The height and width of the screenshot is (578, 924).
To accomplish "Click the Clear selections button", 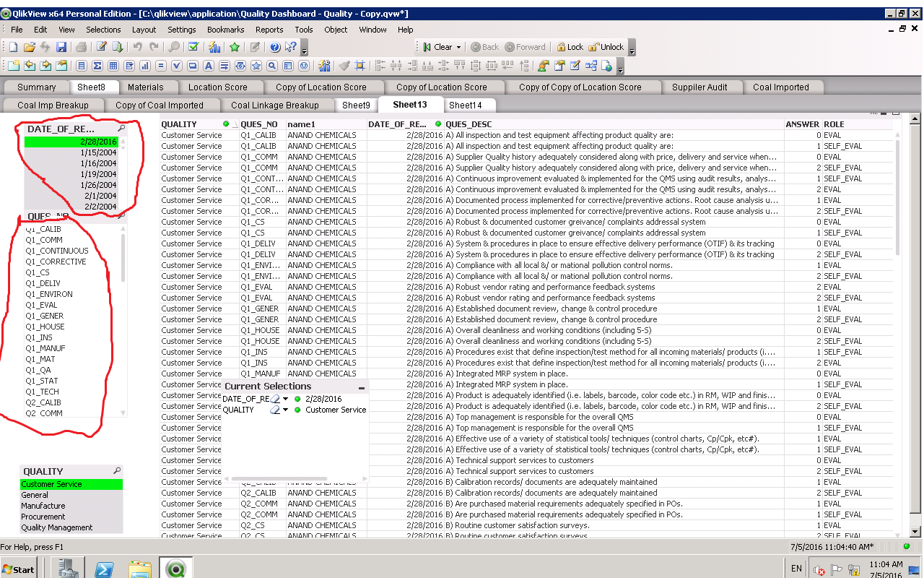I will (437, 47).
